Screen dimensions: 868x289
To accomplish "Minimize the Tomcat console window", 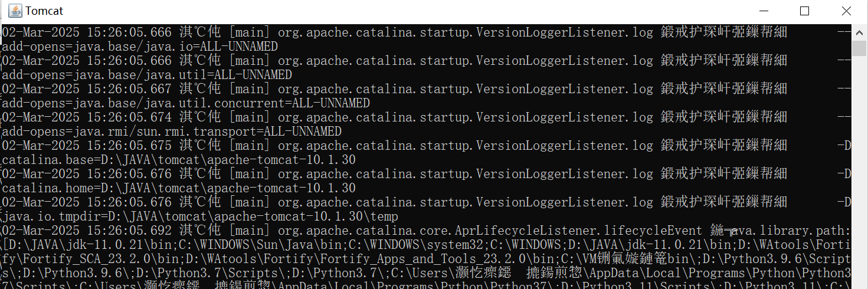I will coord(763,11).
